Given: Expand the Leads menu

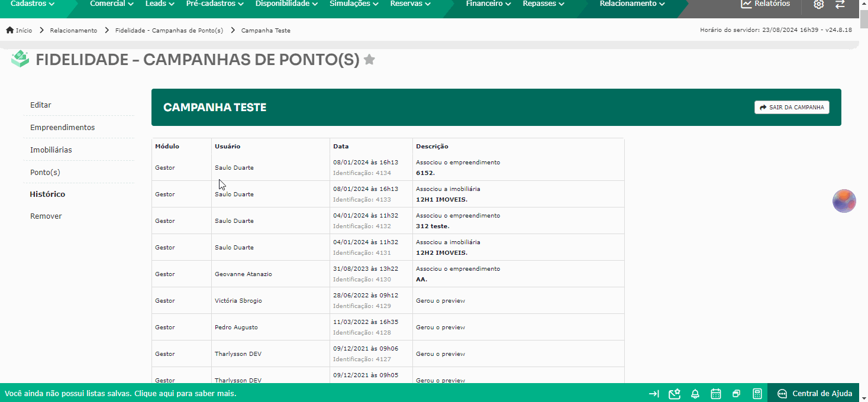Looking at the screenshot, I should coord(160,4).
